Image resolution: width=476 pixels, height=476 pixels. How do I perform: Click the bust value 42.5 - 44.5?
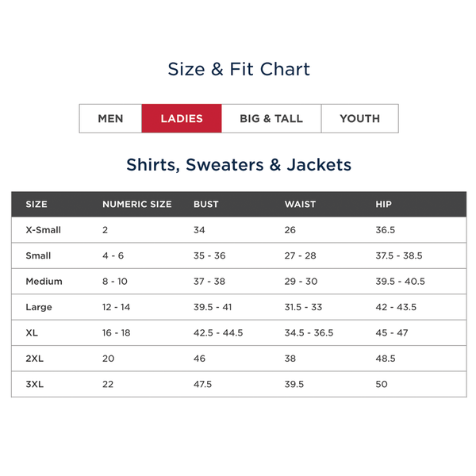[218, 333]
